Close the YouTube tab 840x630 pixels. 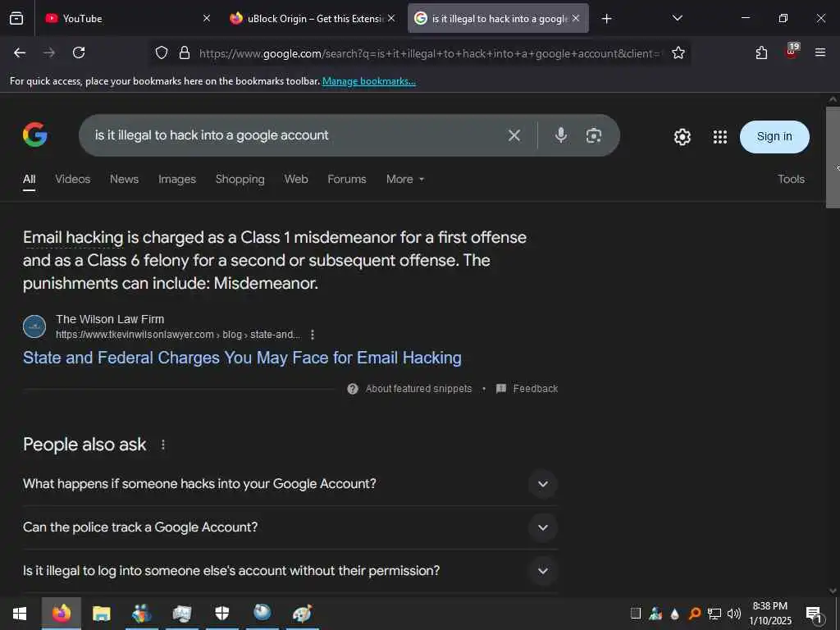click(206, 18)
